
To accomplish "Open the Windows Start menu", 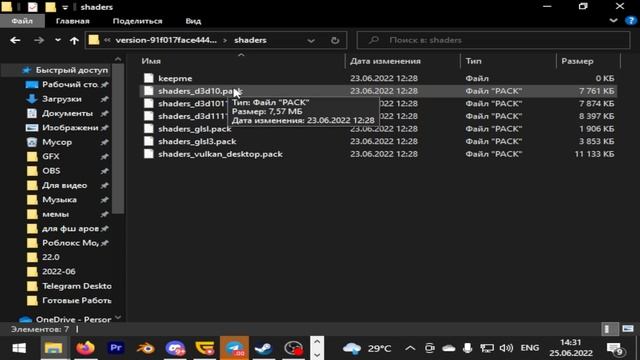I will (x=19, y=348).
